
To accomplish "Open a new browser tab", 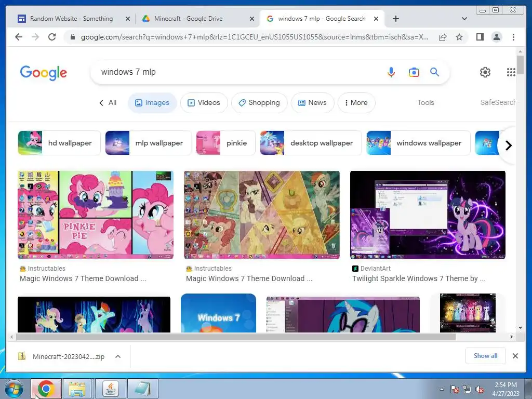I will click(x=395, y=19).
